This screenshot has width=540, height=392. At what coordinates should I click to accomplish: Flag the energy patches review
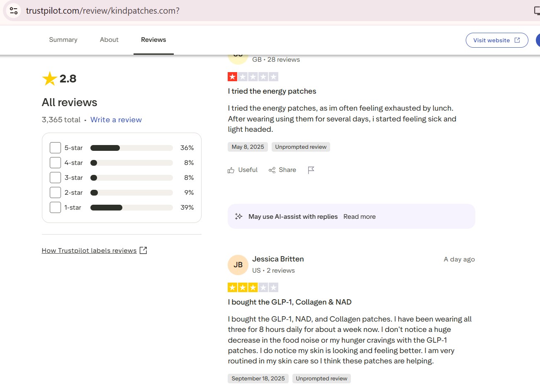[311, 170]
